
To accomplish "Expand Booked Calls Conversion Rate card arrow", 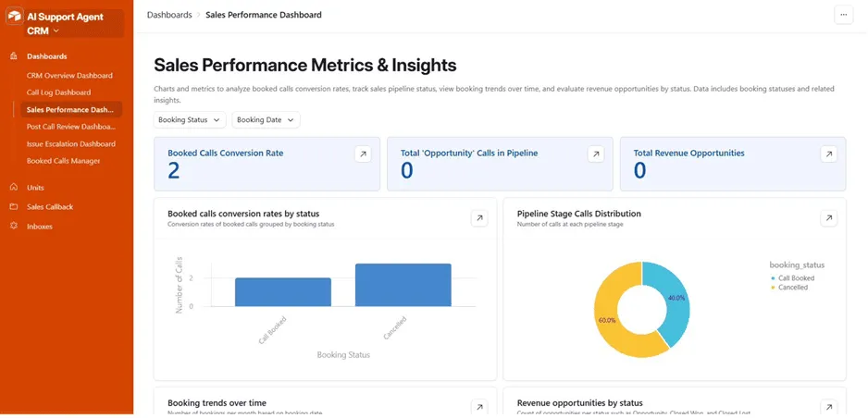I will click(363, 154).
